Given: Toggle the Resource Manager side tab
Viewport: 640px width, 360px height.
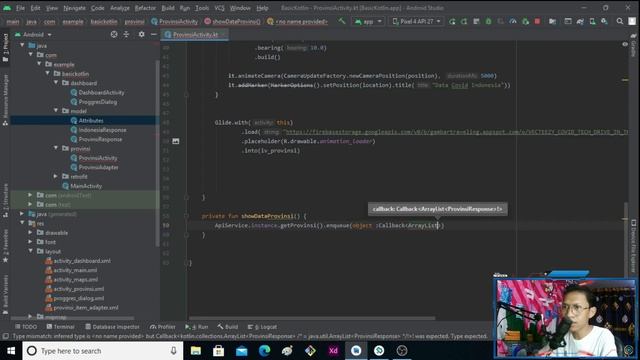Looking at the screenshot, I should [5, 100].
